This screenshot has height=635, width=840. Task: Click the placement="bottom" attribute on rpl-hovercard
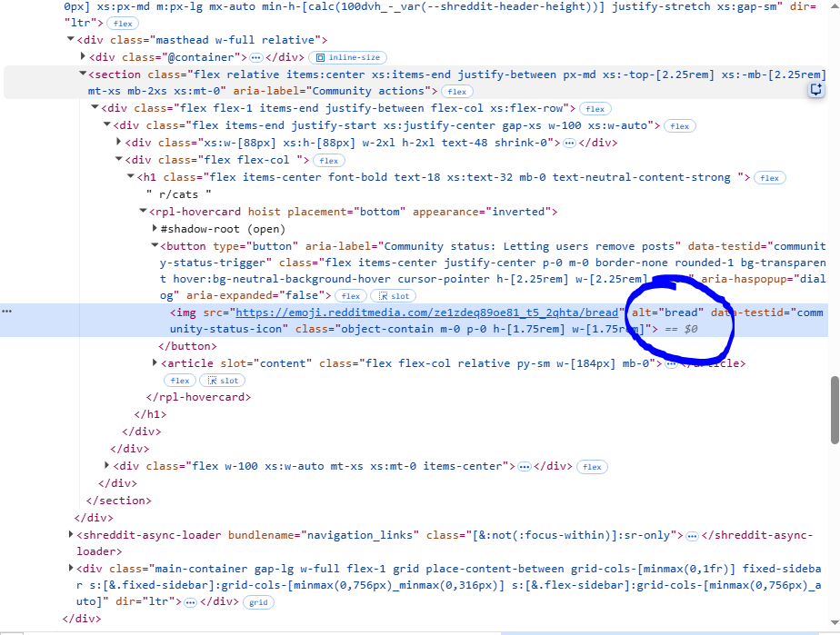[x=346, y=212]
